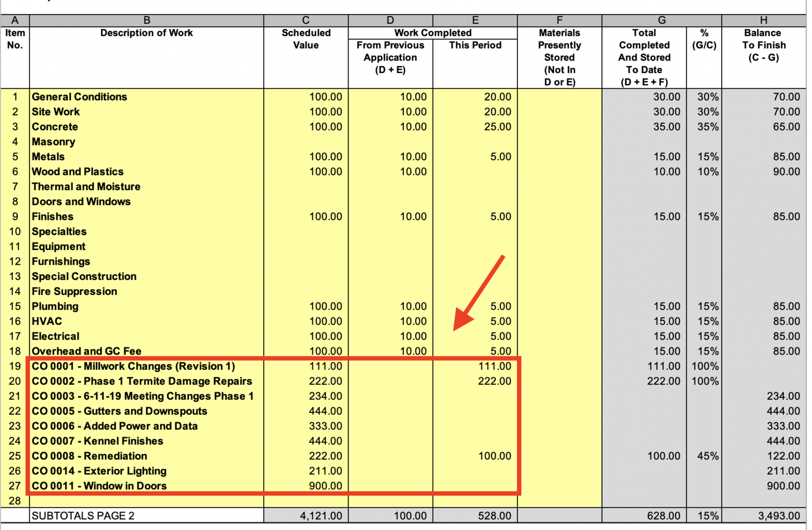Select the 'Electrical' description cell
Image resolution: width=812 pixels, height=530 pixels.
tap(147, 337)
